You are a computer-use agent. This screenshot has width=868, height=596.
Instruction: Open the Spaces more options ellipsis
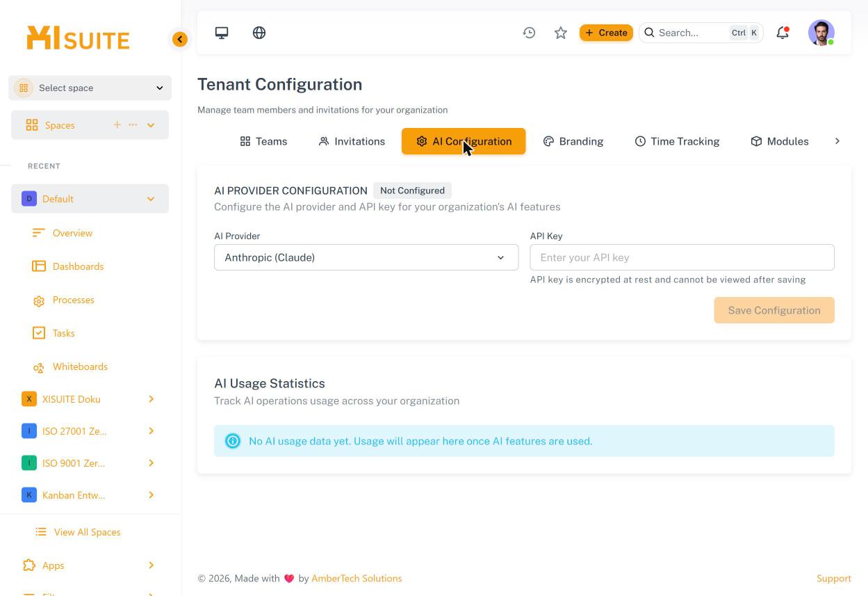[x=133, y=125]
